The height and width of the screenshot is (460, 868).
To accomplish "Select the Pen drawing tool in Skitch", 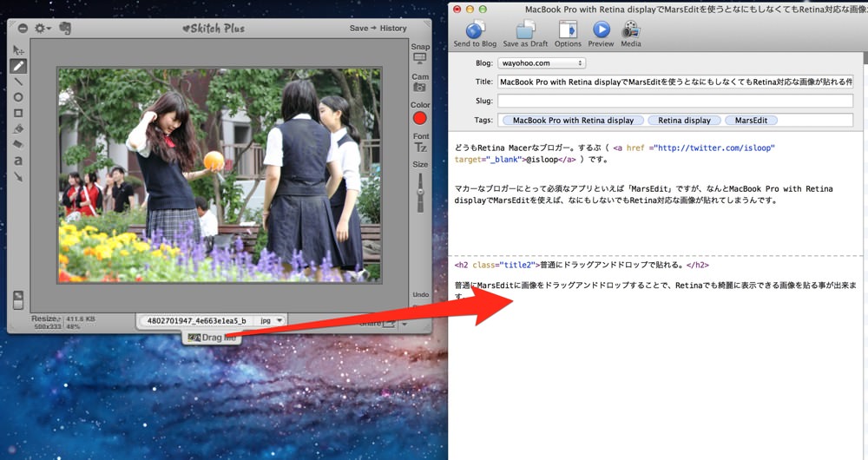I will pyautogui.click(x=18, y=67).
